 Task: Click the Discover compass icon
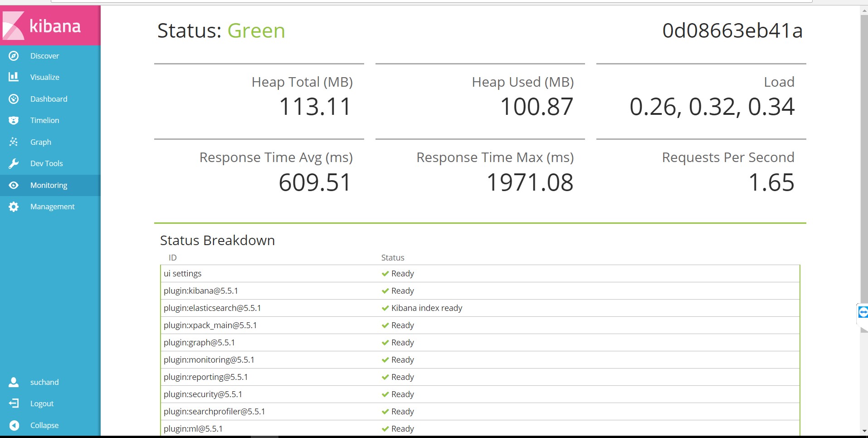(x=14, y=56)
